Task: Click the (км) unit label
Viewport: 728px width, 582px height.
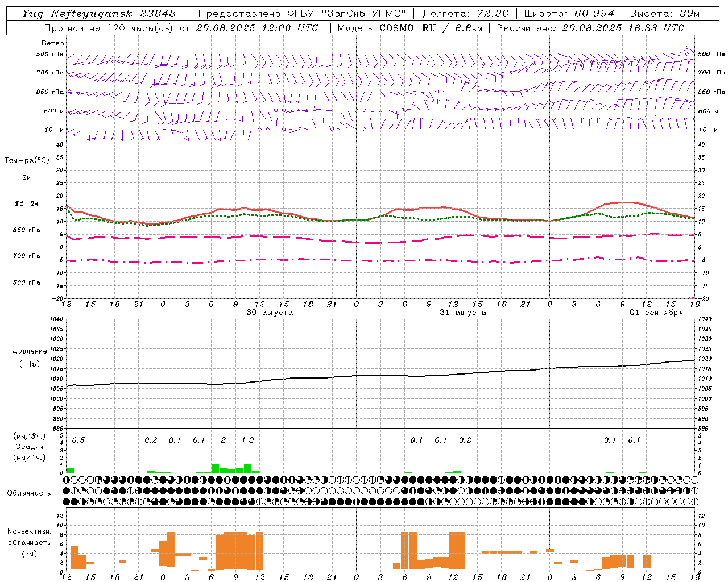Action: [x=29, y=554]
